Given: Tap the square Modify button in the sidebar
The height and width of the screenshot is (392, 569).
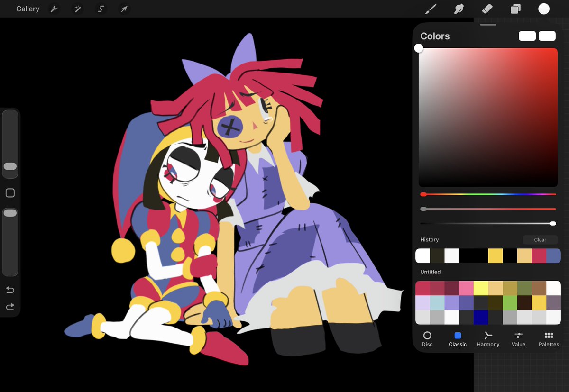Looking at the screenshot, I should point(10,193).
